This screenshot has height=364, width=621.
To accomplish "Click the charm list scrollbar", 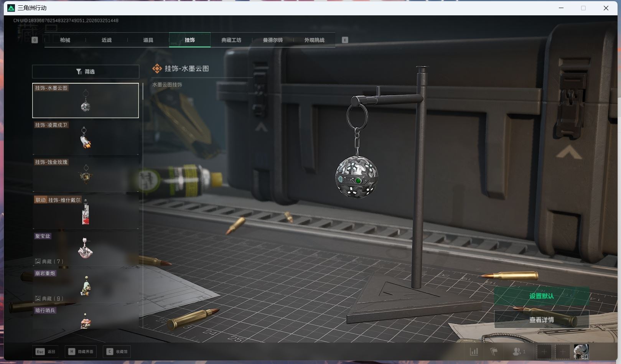I will 143,92.
